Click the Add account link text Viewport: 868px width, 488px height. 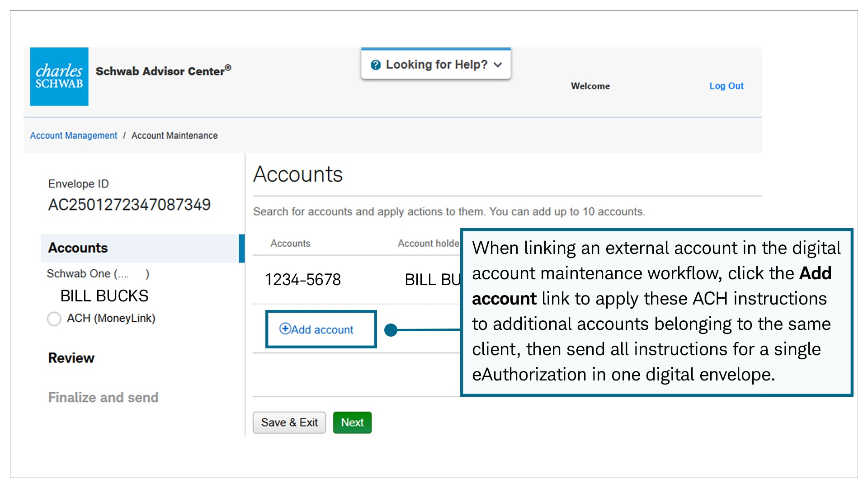tap(322, 330)
